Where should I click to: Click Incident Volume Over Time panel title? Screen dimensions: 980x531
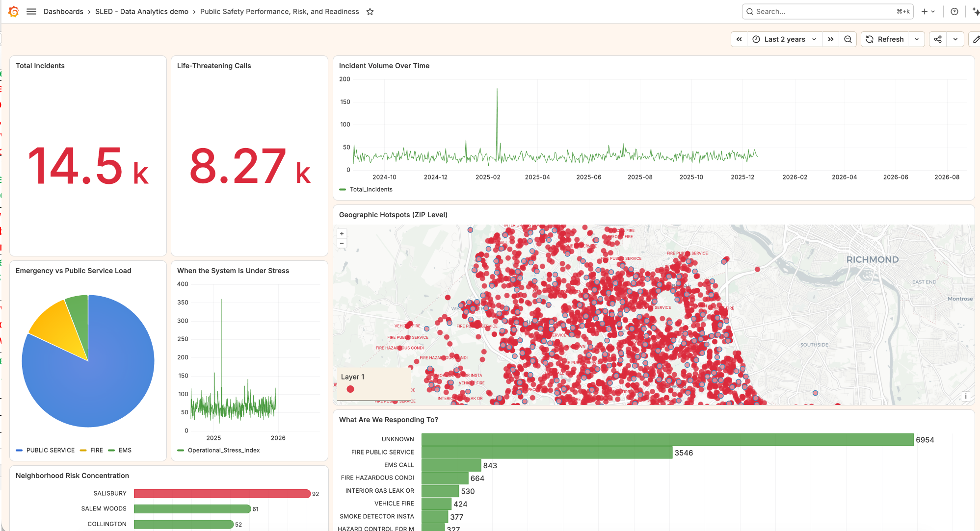pyautogui.click(x=384, y=66)
